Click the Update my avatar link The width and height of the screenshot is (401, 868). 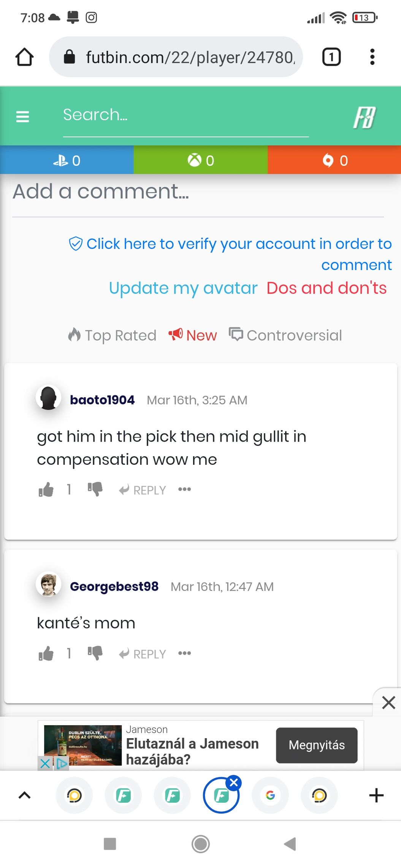pyautogui.click(x=183, y=288)
